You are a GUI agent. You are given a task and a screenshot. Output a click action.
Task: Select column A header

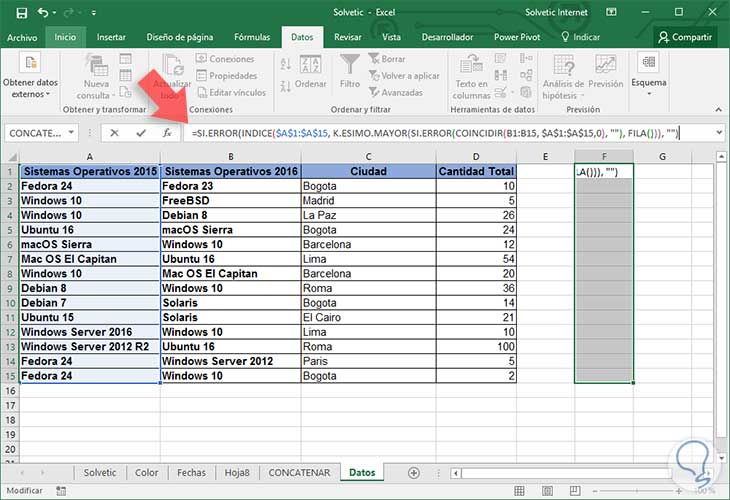(89, 157)
